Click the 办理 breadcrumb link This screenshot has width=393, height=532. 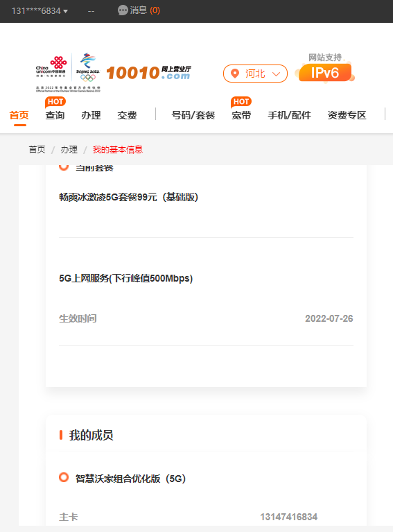[x=69, y=150]
